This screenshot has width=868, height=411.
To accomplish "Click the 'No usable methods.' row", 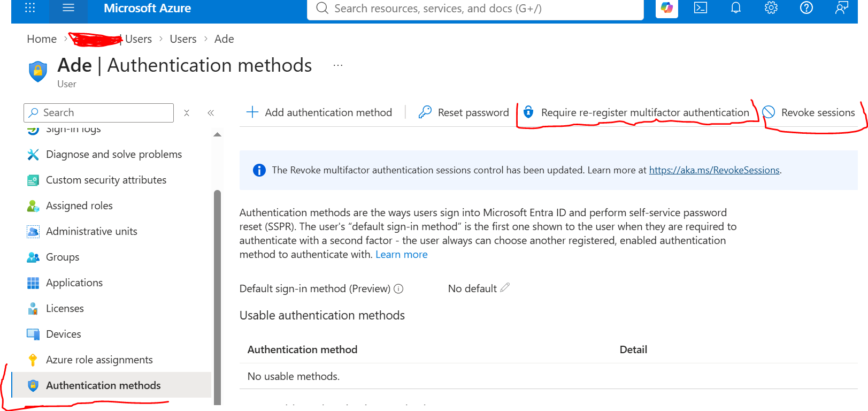I will (548, 376).
